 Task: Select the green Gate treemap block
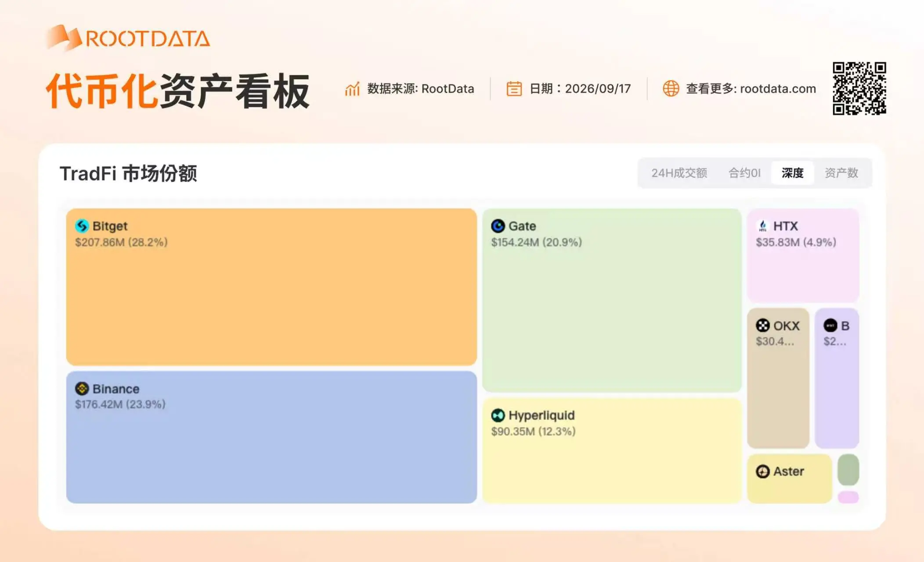pos(612,300)
